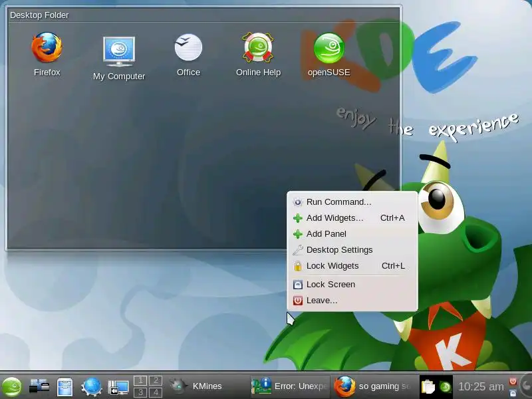Click the panel toolbox at the panel's end
Image resolution: width=532 pixels, height=399 pixels.
click(x=527, y=386)
